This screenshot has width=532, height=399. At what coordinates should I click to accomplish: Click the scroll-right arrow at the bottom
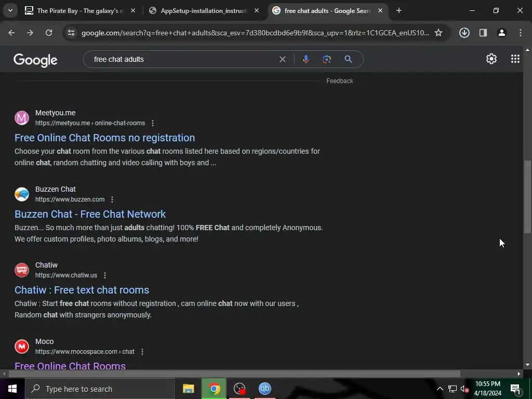(519, 374)
